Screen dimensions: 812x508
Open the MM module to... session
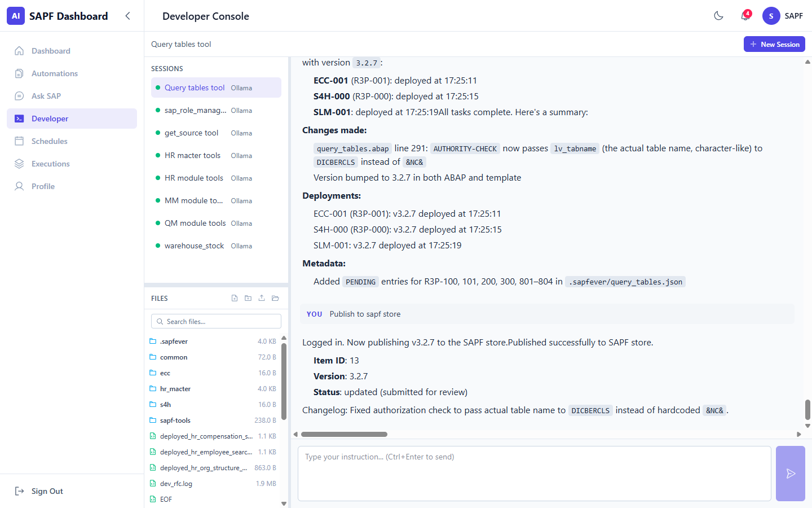pyautogui.click(x=216, y=200)
